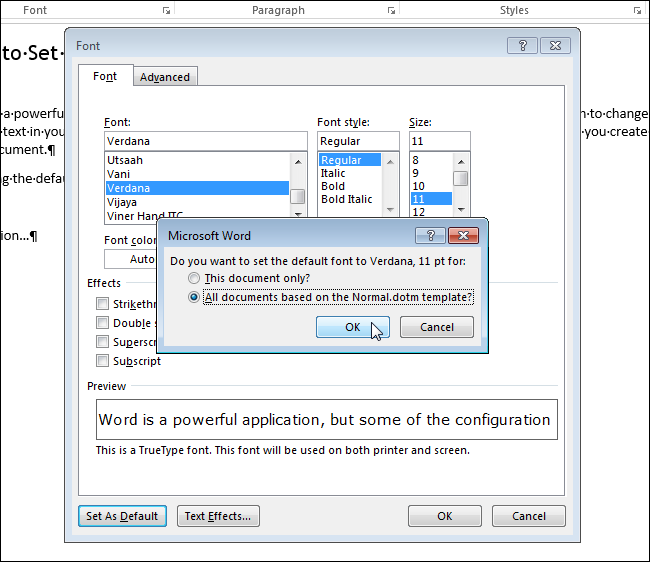Open Text Effects dialog
This screenshot has width=650, height=562.
(x=218, y=516)
